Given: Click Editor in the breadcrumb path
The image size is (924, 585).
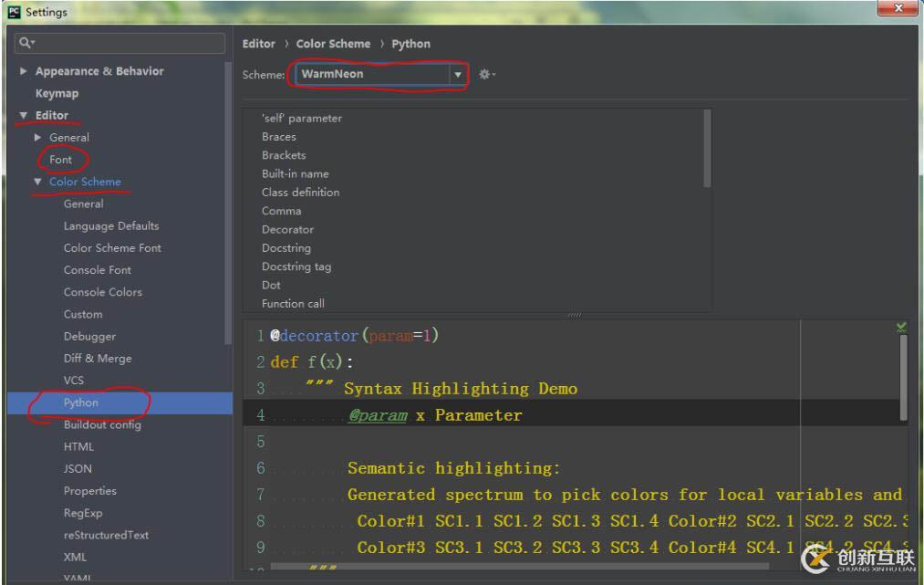Looking at the screenshot, I should [x=258, y=43].
